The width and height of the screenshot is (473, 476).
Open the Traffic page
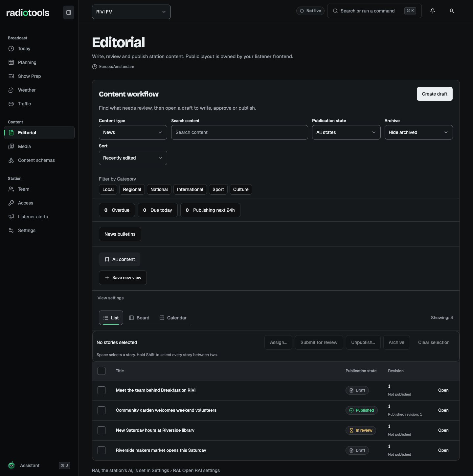coord(39,104)
